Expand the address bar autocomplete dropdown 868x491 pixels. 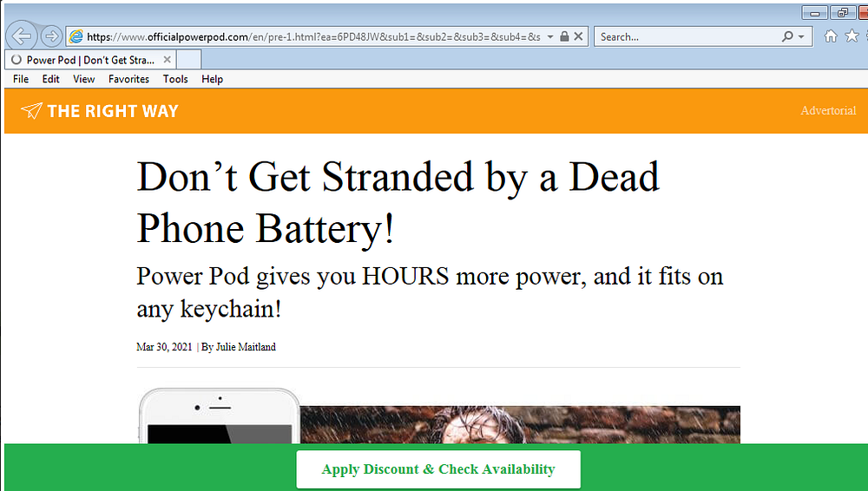(x=550, y=36)
